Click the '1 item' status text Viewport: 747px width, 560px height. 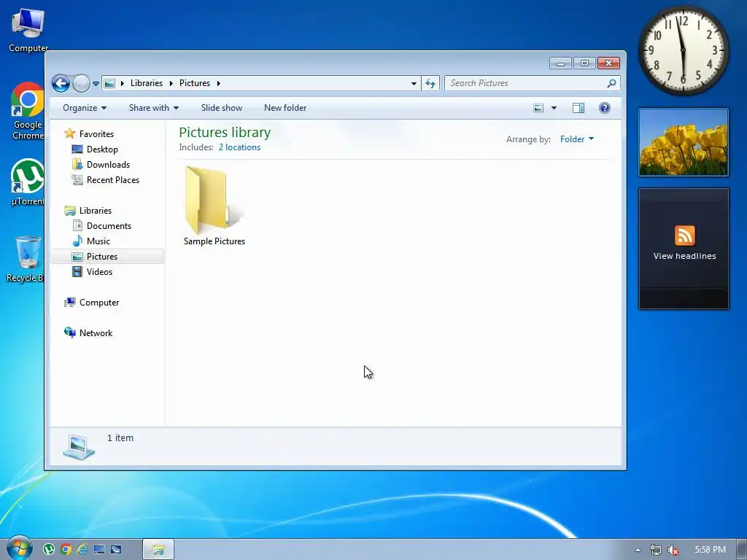pos(120,438)
